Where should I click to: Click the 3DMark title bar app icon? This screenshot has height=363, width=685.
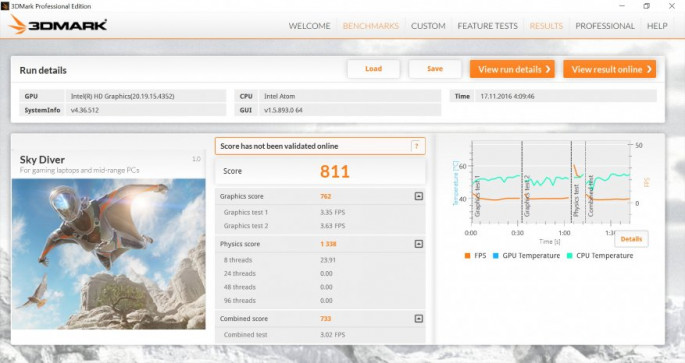coord(5,6)
